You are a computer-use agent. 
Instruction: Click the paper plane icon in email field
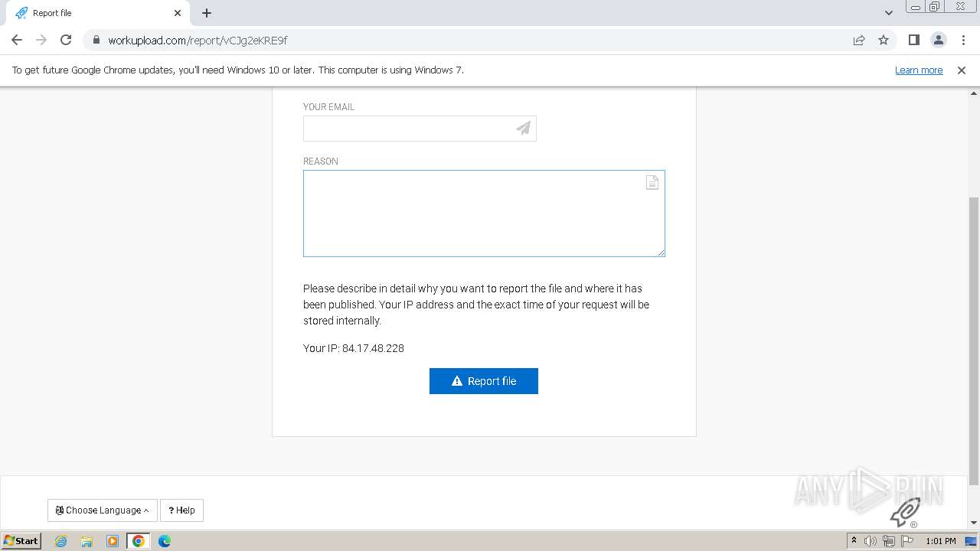524,129
